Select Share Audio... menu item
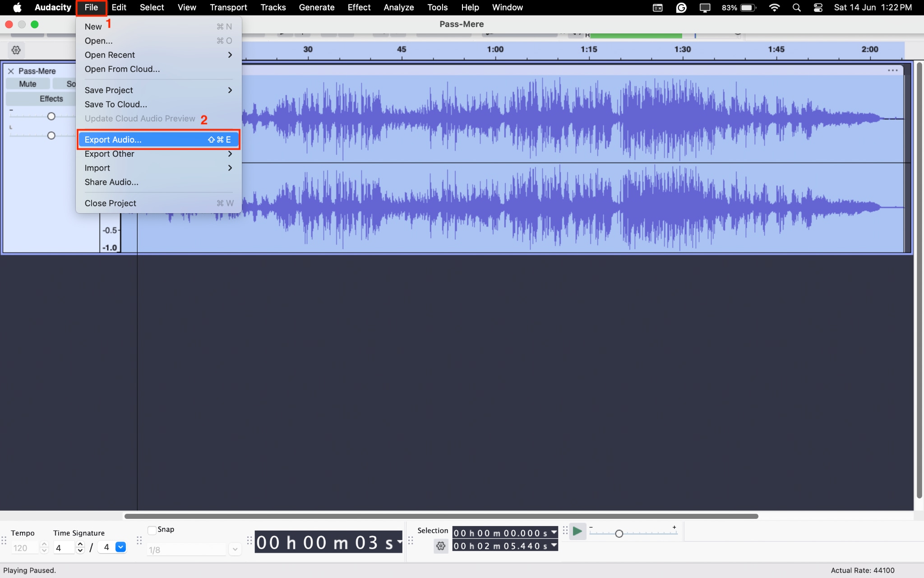924x578 pixels. [x=158, y=182]
